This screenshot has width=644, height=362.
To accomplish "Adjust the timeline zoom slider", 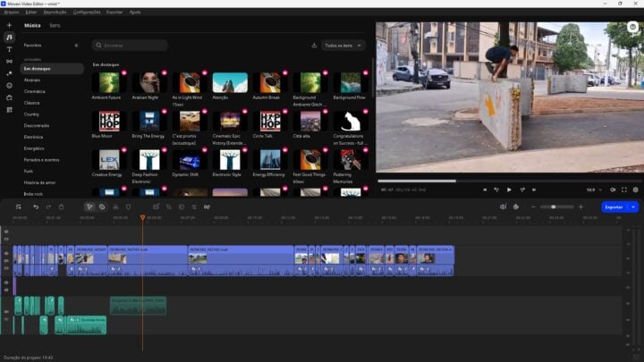I will (555, 206).
